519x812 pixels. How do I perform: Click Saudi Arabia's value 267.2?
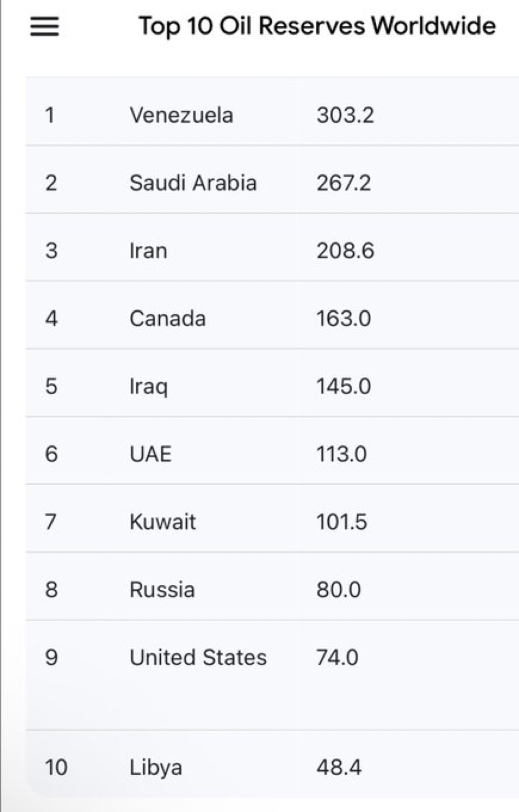[x=343, y=183]
